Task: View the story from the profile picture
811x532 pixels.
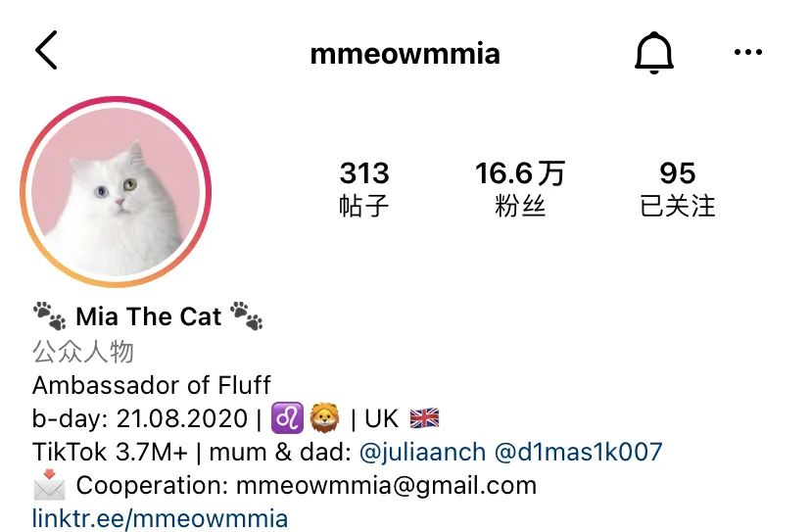Action: click(116, 191)
